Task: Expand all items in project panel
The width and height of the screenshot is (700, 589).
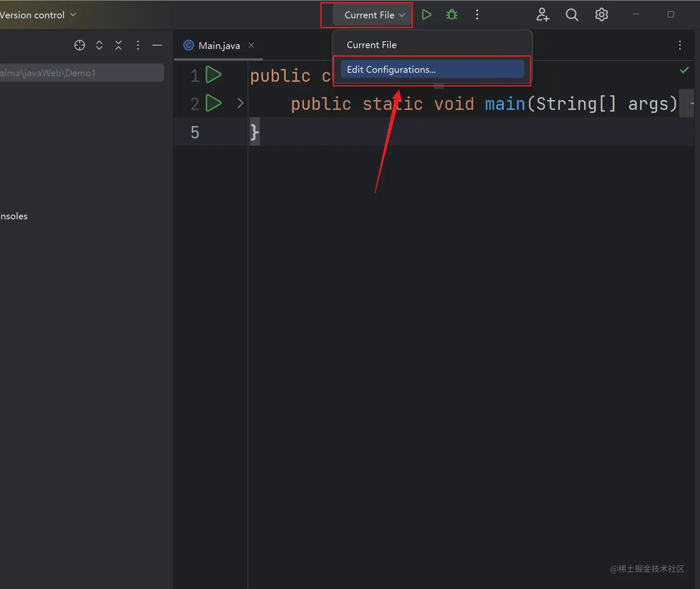Action: coord(99,45)
